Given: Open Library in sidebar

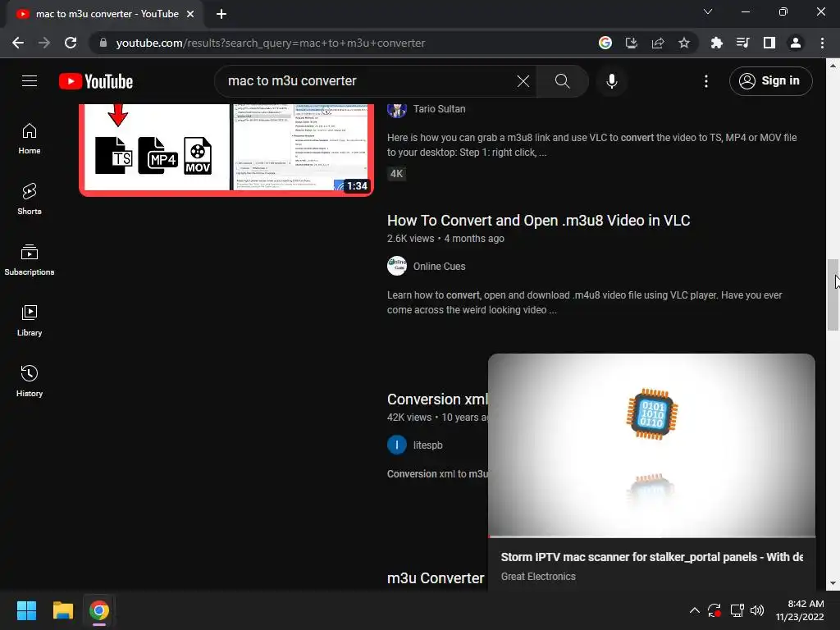Looking at the screenshot, I should coord(30,321).
